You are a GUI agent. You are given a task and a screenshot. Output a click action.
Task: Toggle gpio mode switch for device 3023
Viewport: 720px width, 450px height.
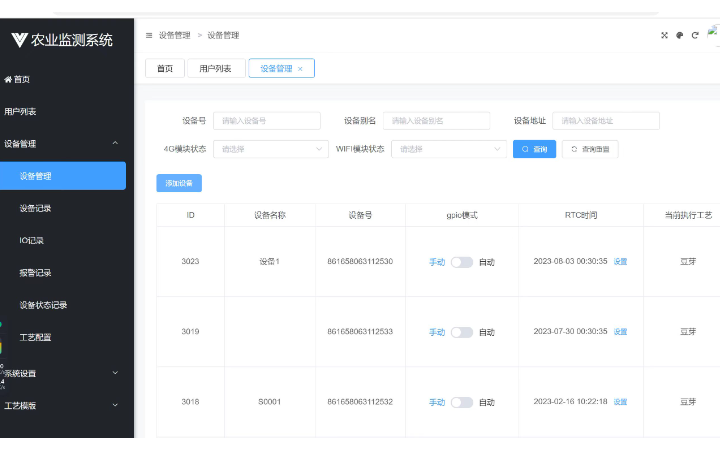point(461,262)
